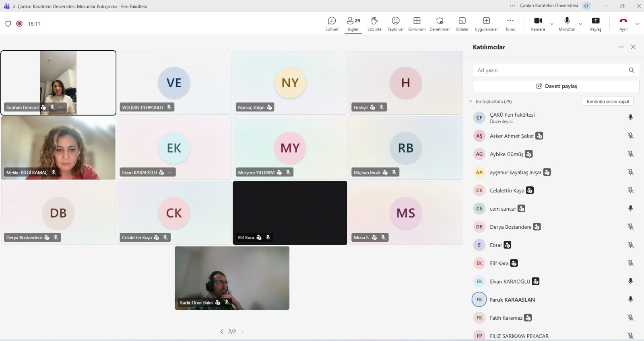Raise hand with Söz iste
The width and height of the screenshot is (644, 341).
tap(374, 23)
